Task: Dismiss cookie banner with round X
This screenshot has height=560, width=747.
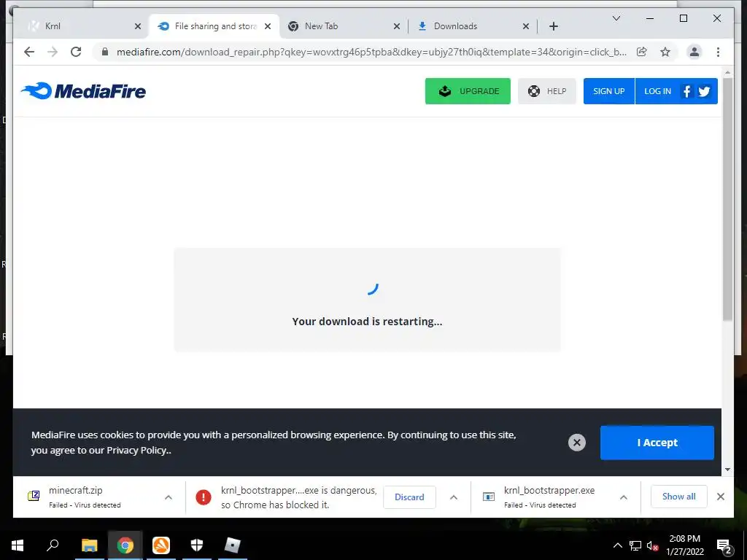Action: coord(576,443)
